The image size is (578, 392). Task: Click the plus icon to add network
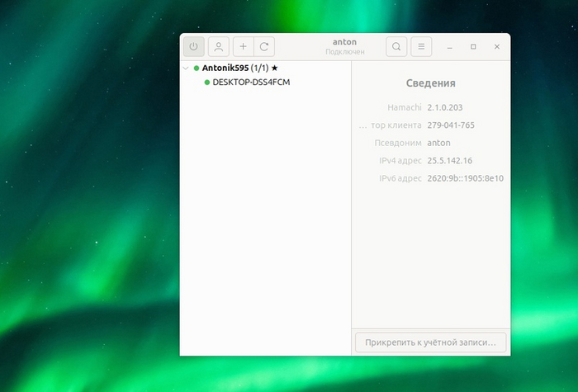click(243, 47)
